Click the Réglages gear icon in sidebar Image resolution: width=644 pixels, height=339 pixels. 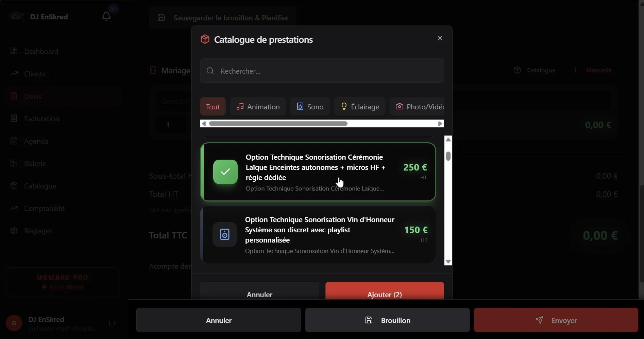pos(14,231)
